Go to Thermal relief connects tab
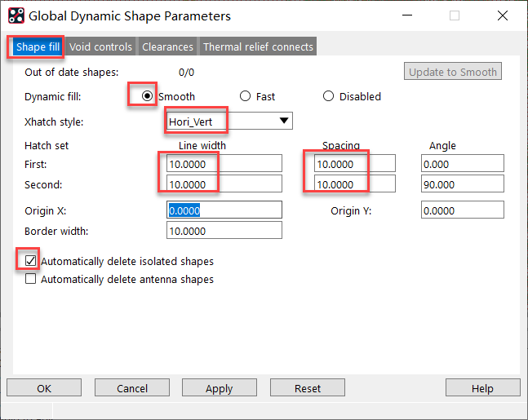This screenshot has height=420, width=528. [258, 46]
